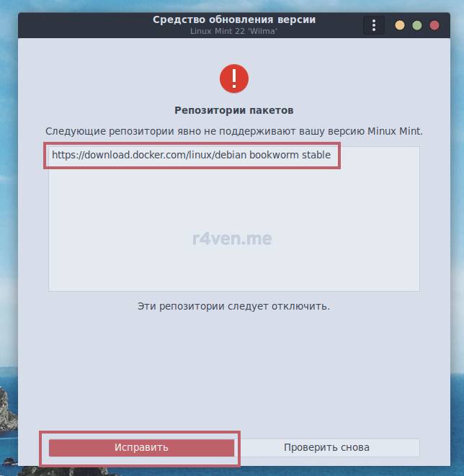This screenshot has height=476, width=464.
Task: Click the rocky cliff on the wallpaper
Action: [8, 410]
